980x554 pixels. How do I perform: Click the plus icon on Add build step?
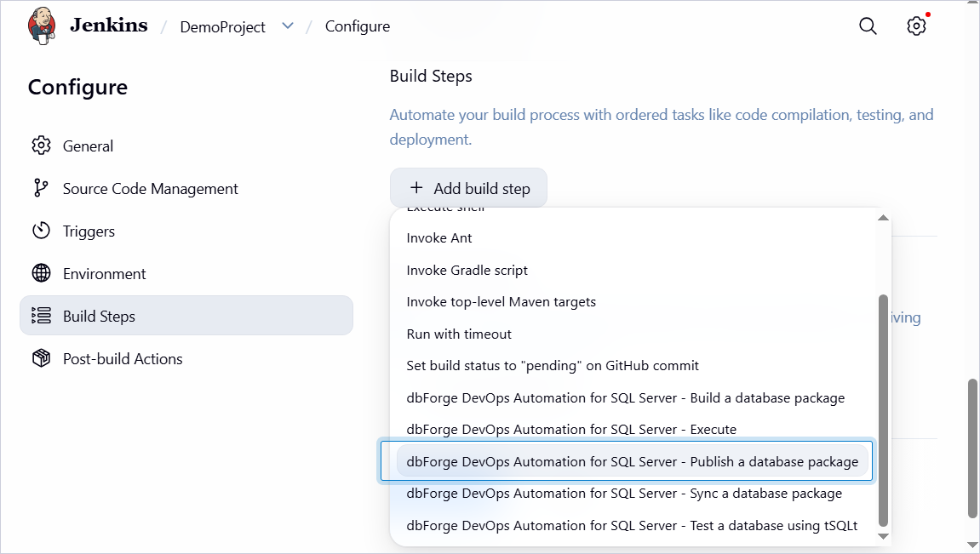coord(416,187)
